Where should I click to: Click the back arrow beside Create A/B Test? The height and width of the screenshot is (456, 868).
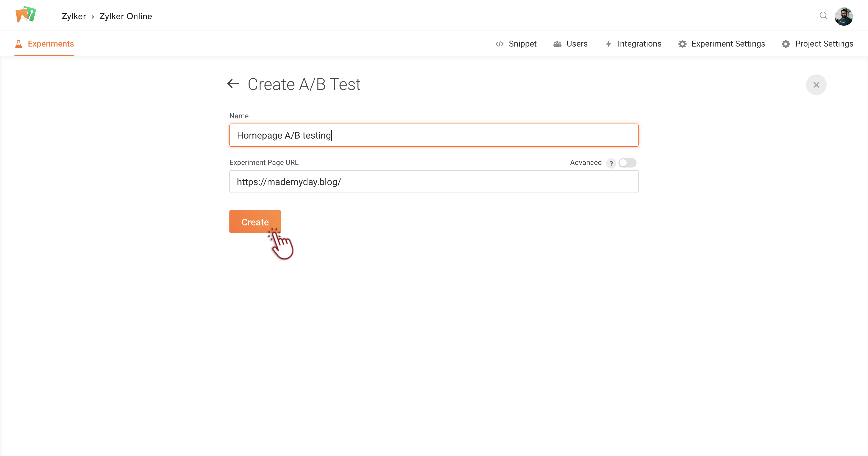(233, 84)
